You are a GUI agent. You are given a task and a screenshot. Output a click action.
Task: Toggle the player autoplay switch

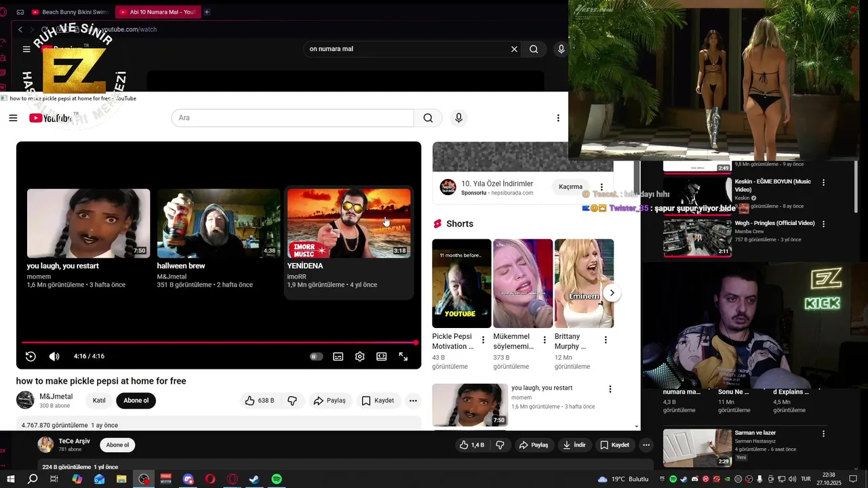pyautogui.click(x=316, y=357)
